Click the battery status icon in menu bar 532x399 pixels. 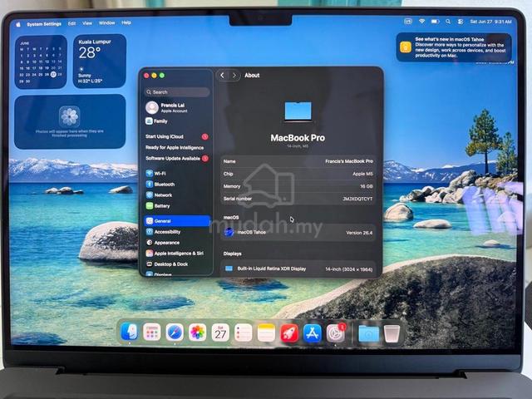point(435,22)
